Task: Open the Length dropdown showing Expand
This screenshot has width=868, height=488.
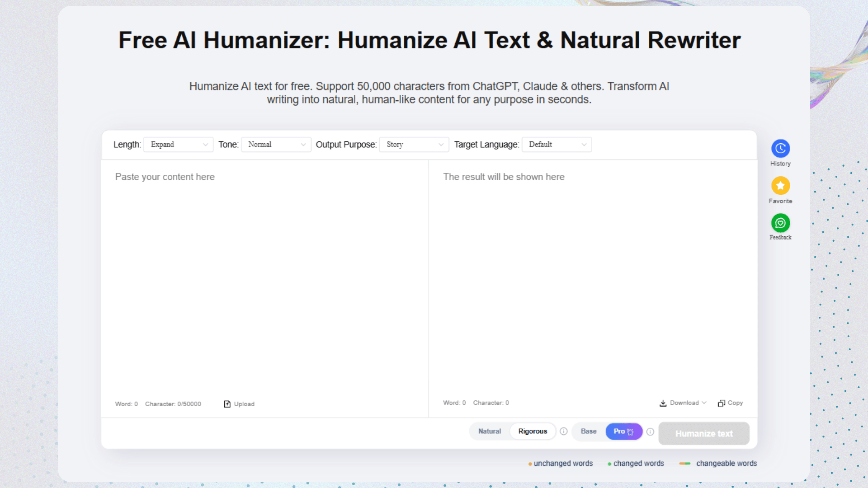Action: [179, 145]
